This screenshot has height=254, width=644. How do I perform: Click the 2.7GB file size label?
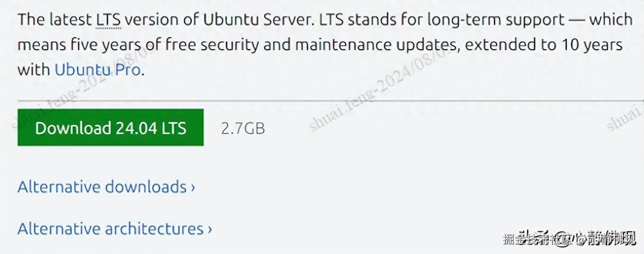(243, 128)
